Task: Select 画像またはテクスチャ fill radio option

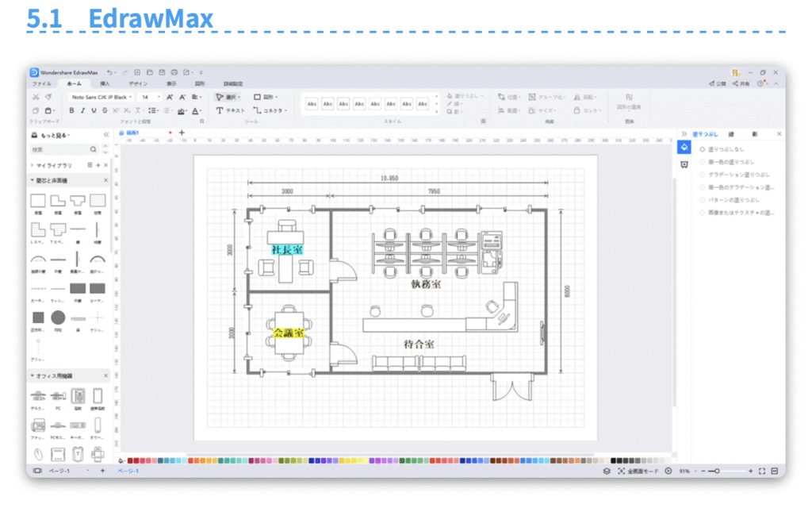Action: [x=703, y=213]
